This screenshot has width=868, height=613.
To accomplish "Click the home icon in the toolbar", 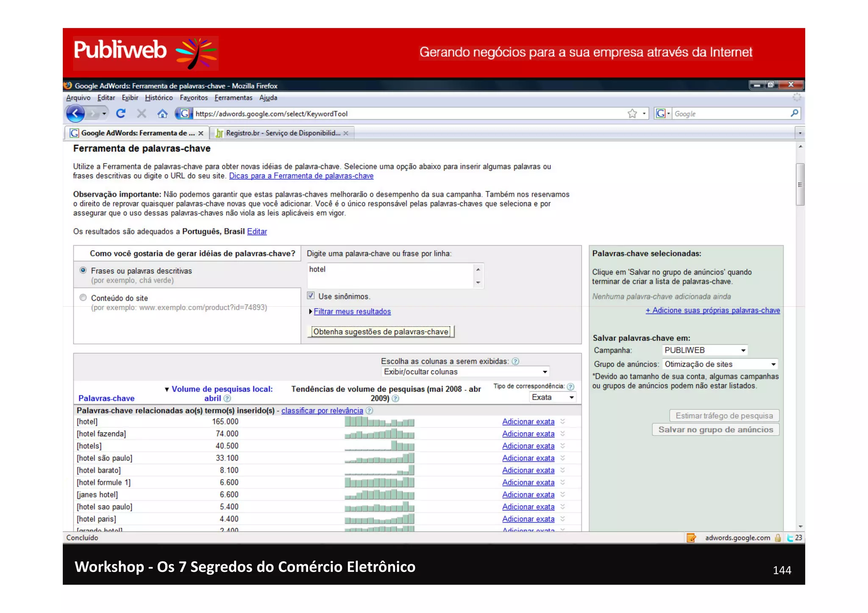I will (x=162, y=114).
